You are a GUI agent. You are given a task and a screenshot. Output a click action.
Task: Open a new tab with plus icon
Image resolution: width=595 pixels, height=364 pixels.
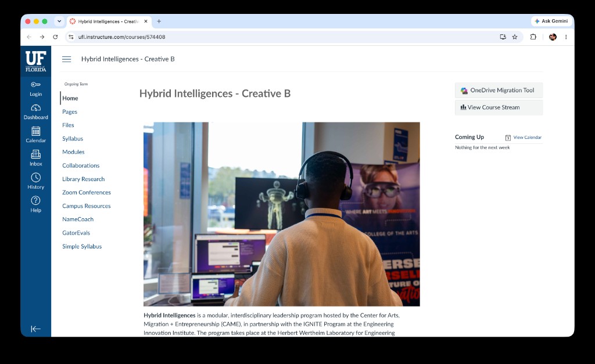pos(159,21)
